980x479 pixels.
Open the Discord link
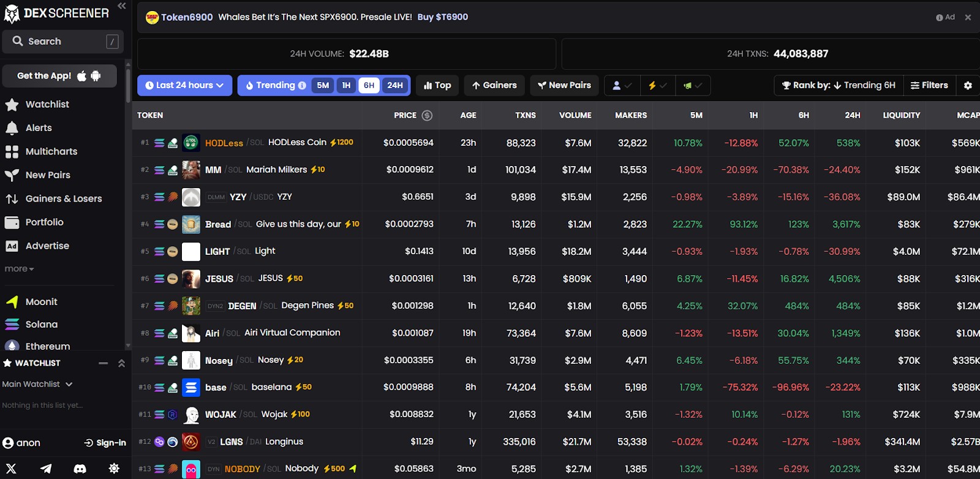(x=80, y=469)
